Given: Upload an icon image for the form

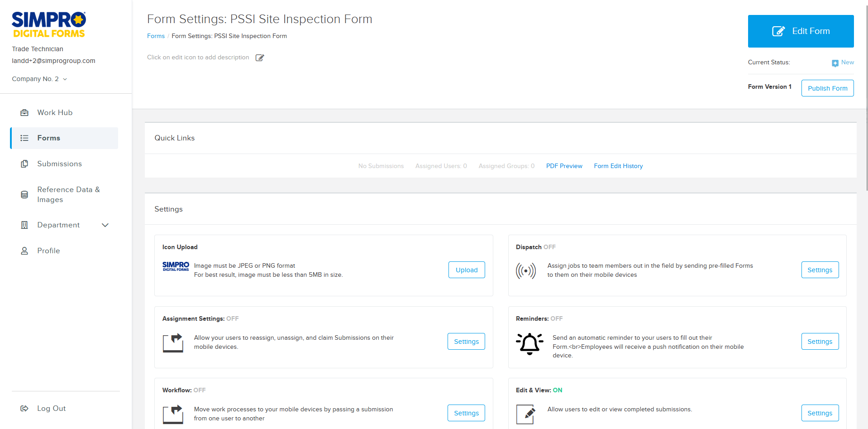Looking at the screenshot, I should point(466,270).
